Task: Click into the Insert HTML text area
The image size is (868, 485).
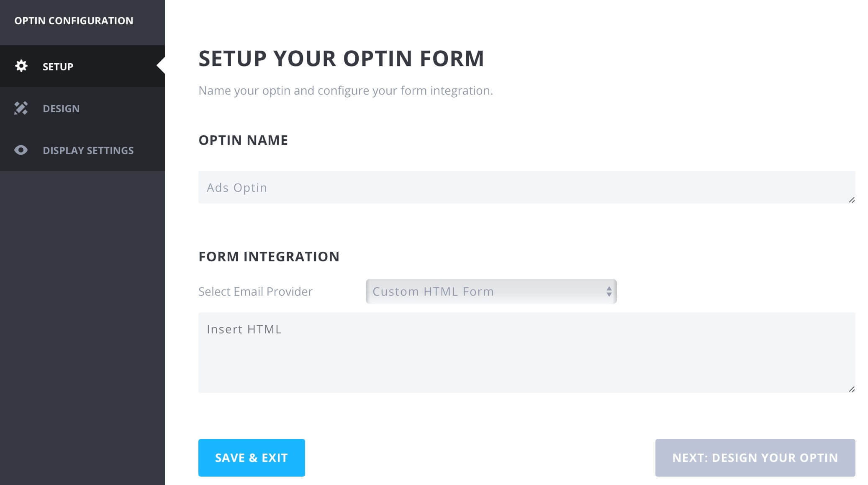Action: [x=526, y=353]
